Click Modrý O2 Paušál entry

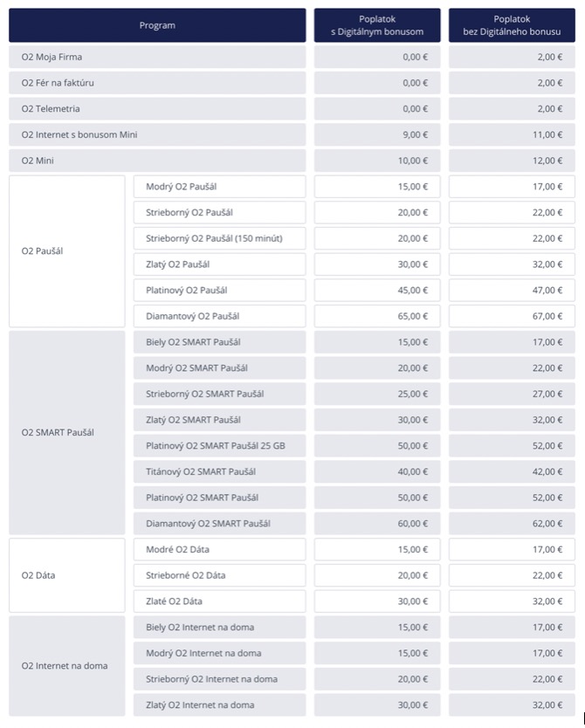click(220, 187)
